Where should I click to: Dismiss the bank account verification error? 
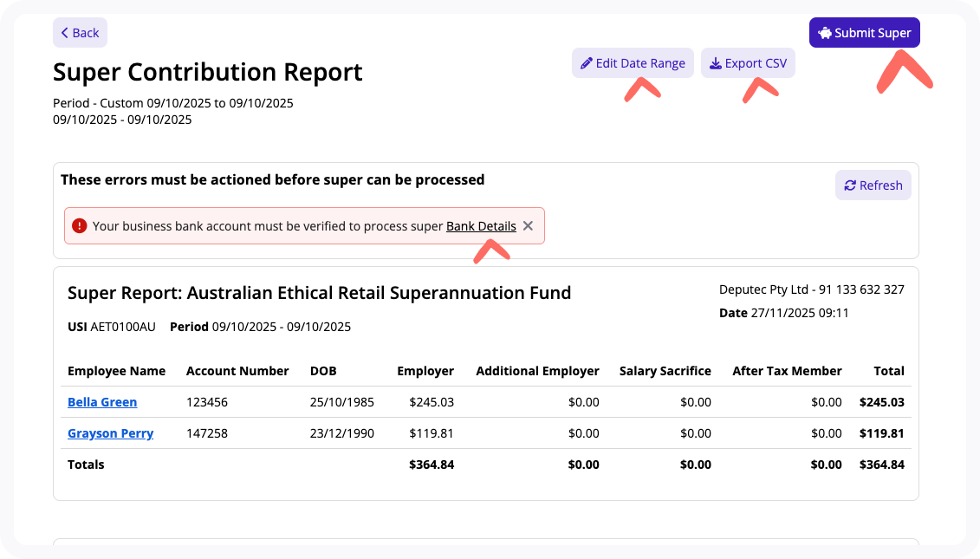(528, 226)
